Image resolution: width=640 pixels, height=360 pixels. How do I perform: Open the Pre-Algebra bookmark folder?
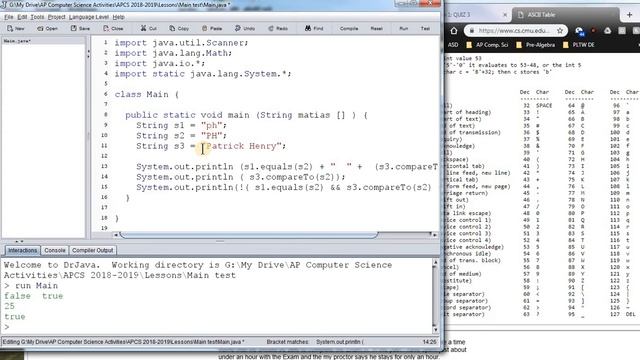click(536, 45)
